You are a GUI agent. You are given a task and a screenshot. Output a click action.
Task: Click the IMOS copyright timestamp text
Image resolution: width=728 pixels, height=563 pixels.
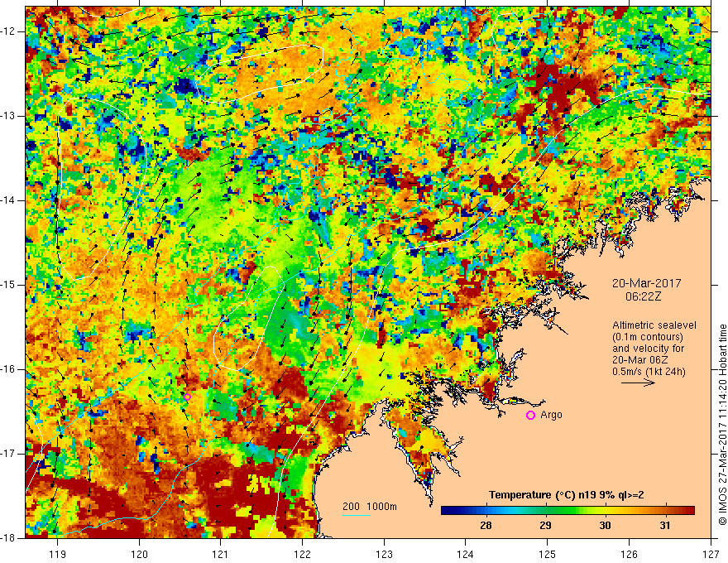tap(722, 425)
